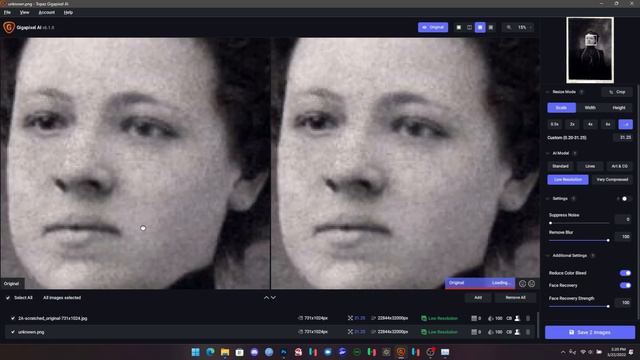This screenshot has width=640, height=360.
Task: Switch resize mode to Height
Action: pyautogui.click(x=619, y=108)
